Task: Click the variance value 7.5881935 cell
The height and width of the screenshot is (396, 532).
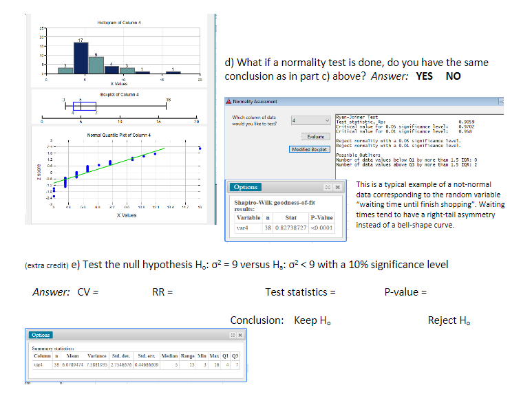Action: coord(97,365)
